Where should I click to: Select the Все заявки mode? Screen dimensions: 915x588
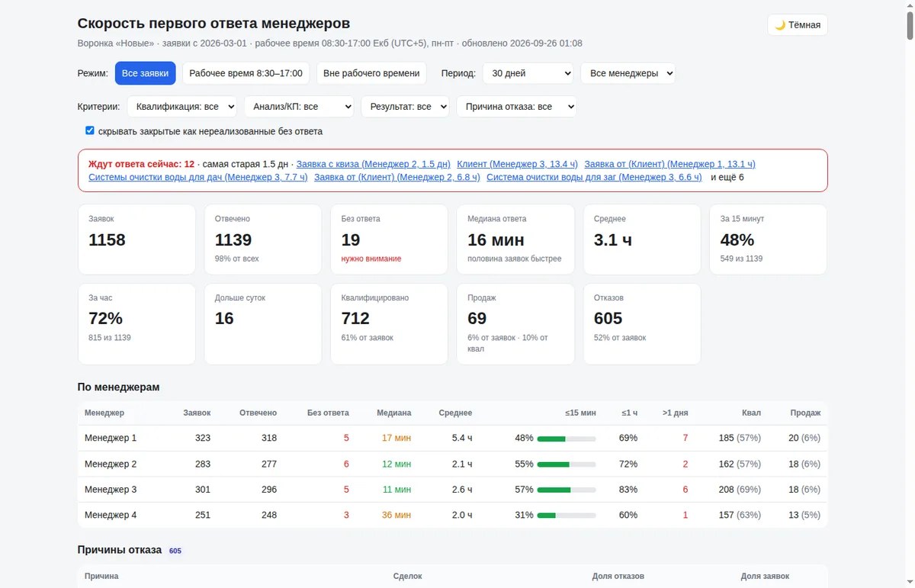(x=146, y=73)
